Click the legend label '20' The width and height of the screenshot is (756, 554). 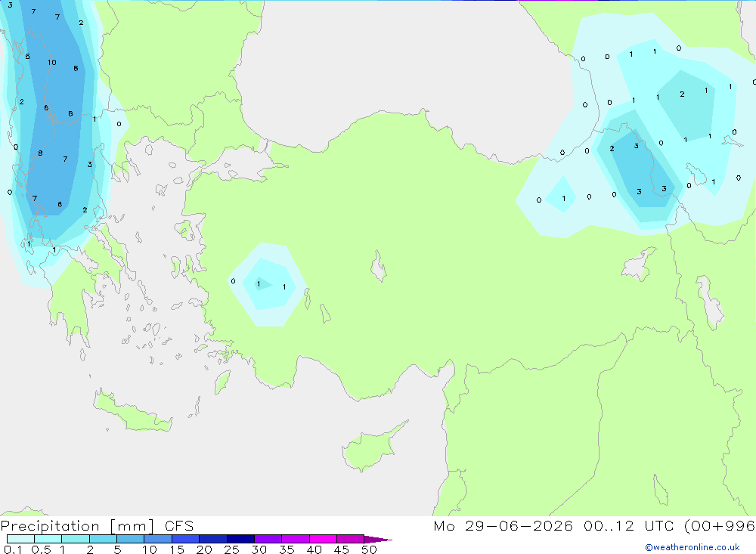click(204, 549)
